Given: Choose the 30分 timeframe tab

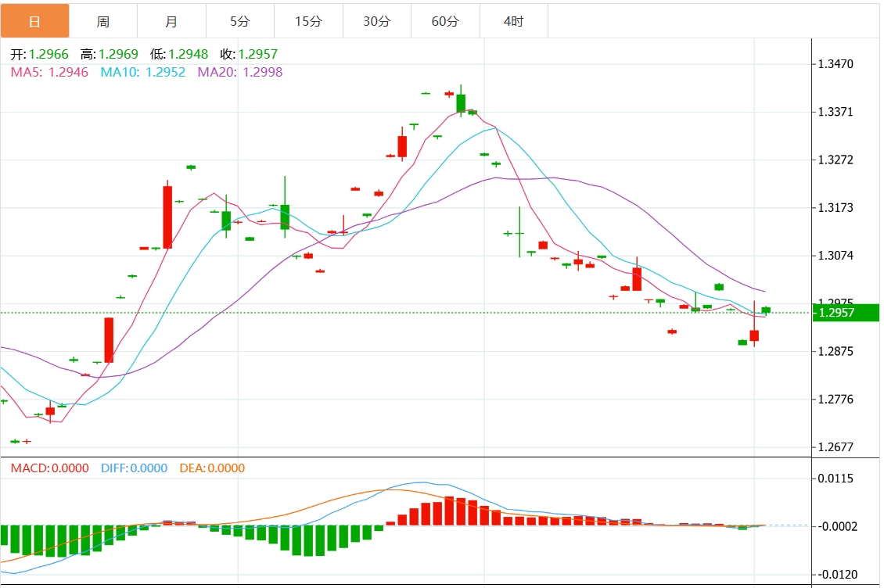Looking at the screenshot, I should click(x=376, y=21).
